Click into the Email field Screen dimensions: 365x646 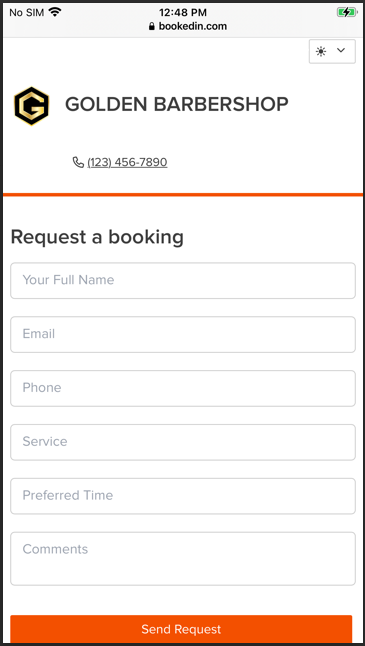182,335
